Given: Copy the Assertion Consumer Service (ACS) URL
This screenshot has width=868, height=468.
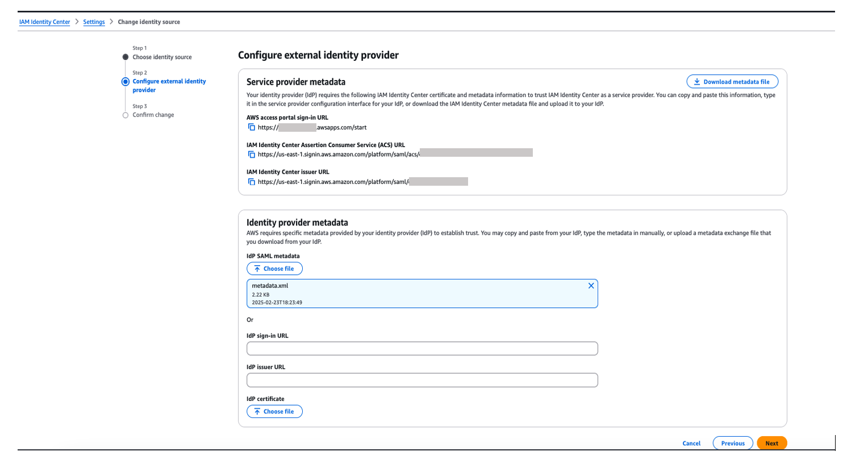Looking at the screenshot, I should pyautogui.click(x=251, y=153).
